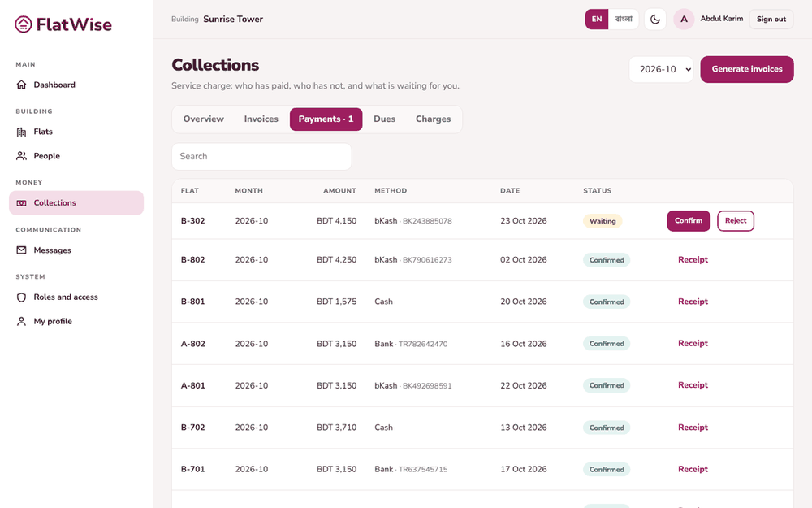The height and width of the screenshot is (508, 812).
Task: Open People in sidebar
Action: click(76, 155)
